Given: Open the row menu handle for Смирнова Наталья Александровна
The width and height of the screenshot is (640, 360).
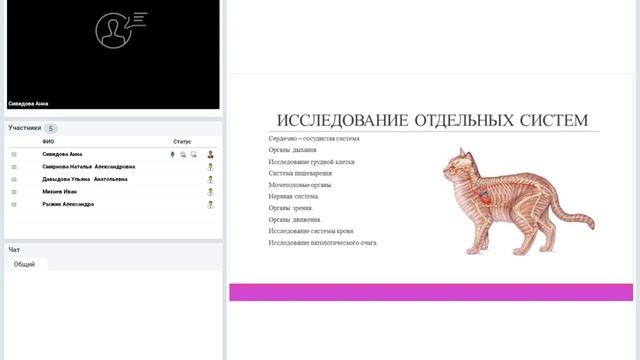Looking at the screenshot, I should [x=14, y=167].
